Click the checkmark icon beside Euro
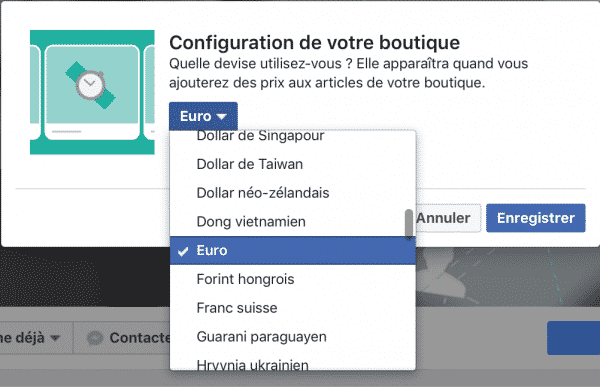Viewport: 600px width, 387px height. tap(183, 251)
